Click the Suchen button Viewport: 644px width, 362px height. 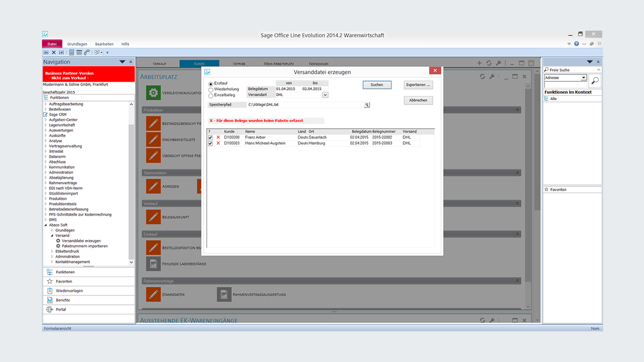pyautogui.click(x=377, y=85)
